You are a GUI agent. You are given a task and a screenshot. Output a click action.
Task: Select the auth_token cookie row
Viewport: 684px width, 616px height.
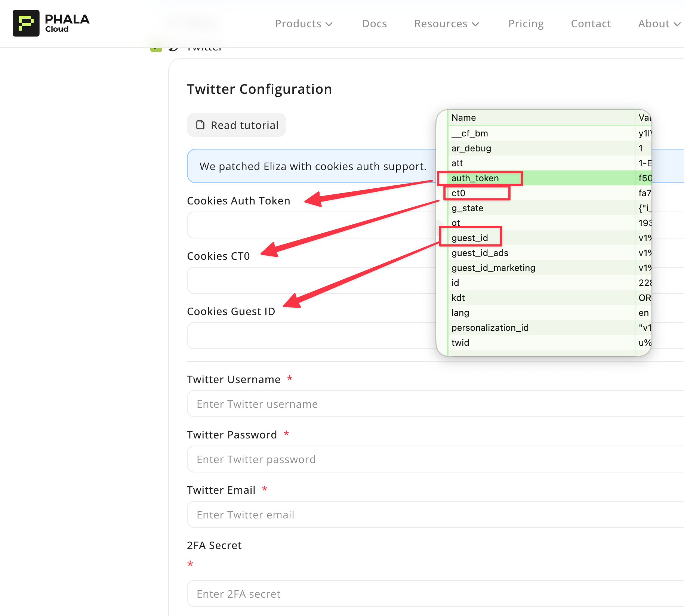tap(549, 178)
